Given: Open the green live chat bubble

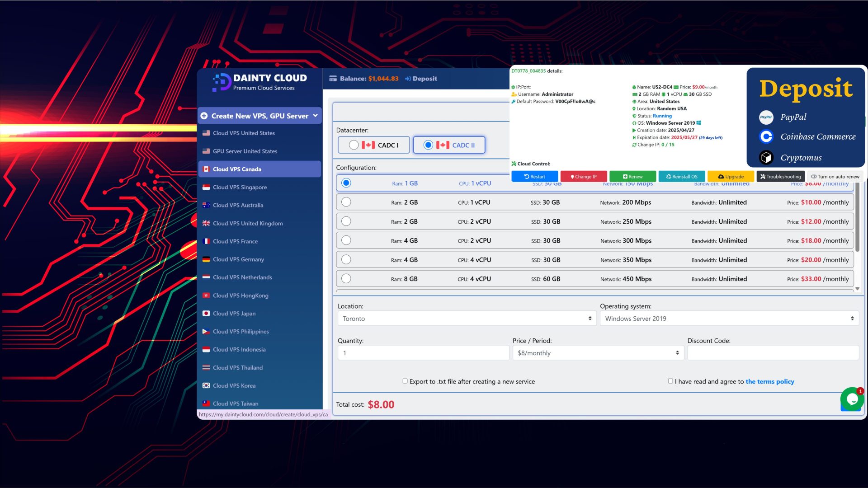Looking at the screenshot, I should 852,399.
